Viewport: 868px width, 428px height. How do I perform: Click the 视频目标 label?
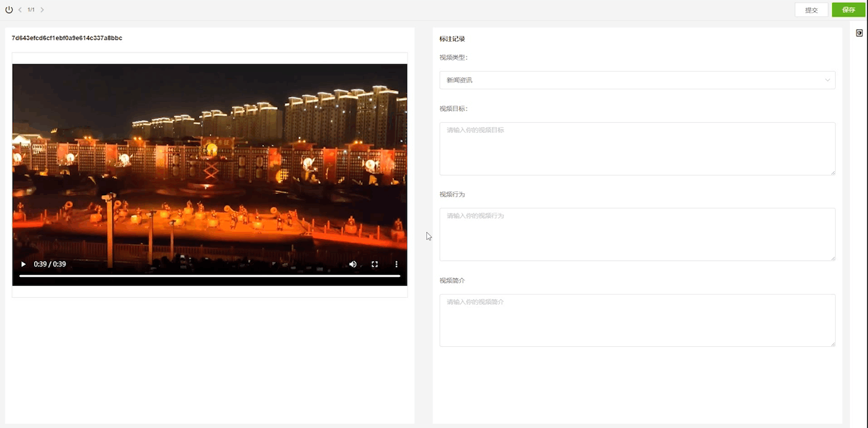(454, 108)
